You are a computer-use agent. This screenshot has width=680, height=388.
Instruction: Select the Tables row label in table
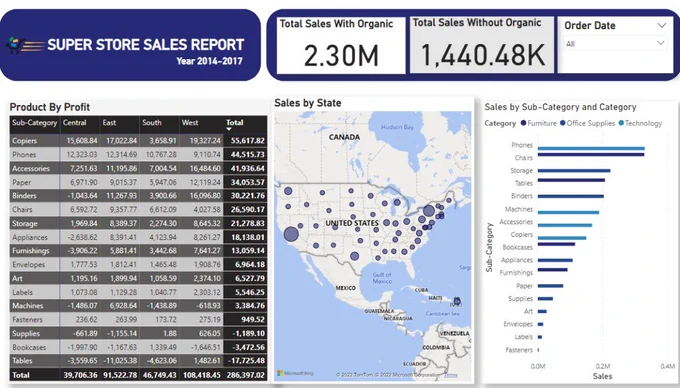point(22,361)
